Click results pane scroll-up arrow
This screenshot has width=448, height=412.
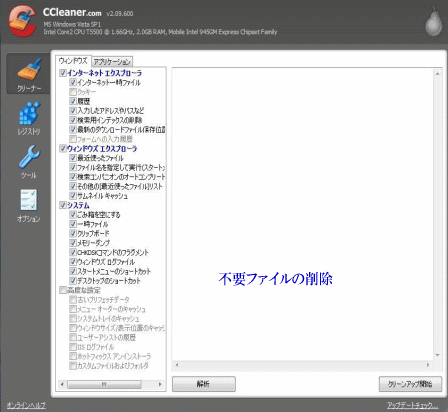(437, 73)
